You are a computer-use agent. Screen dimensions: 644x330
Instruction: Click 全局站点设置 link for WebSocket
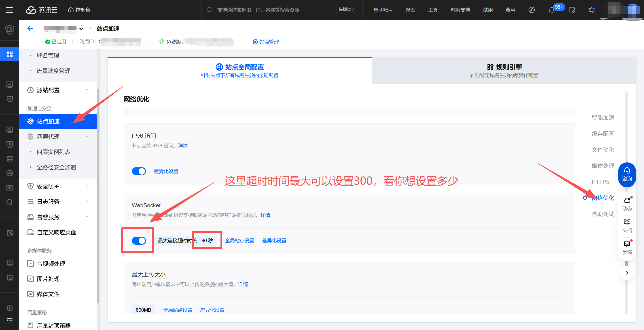point(239,241)
